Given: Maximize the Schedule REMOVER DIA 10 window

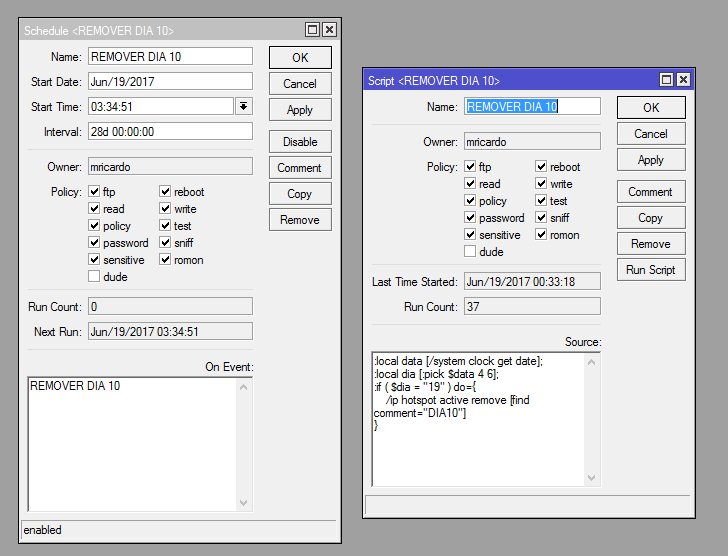Looking at the screenshot, I should (x=312, y=30).
